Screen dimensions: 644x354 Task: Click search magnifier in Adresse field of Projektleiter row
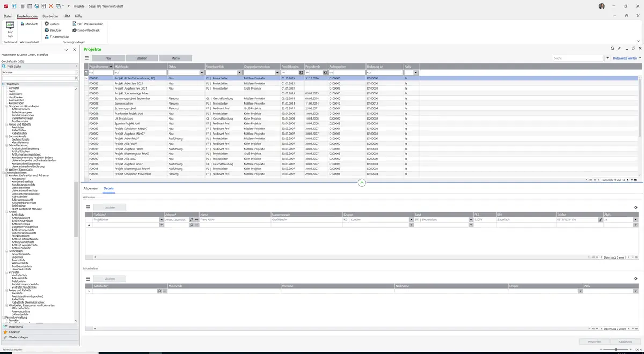coord(191,219)
